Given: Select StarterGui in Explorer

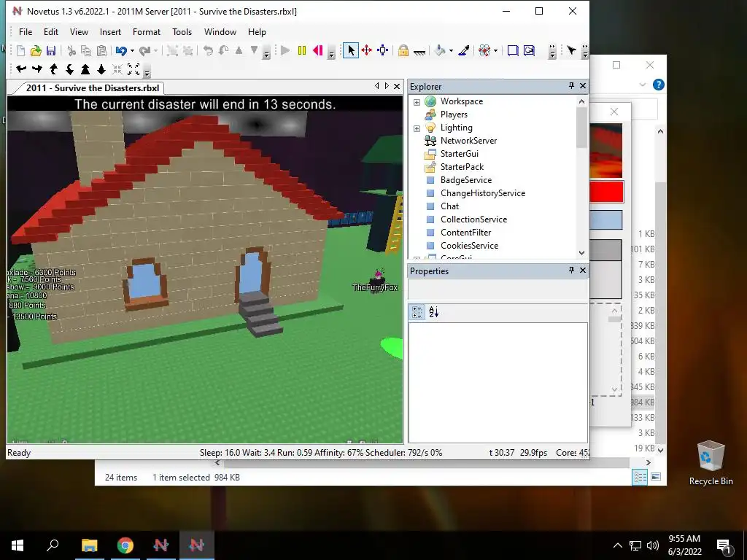Looking at the screenshot, I should (x=460, y=154).
